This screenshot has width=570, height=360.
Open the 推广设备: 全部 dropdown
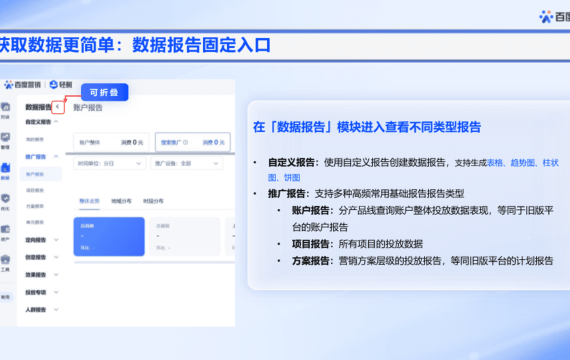[x=187, y=164]
